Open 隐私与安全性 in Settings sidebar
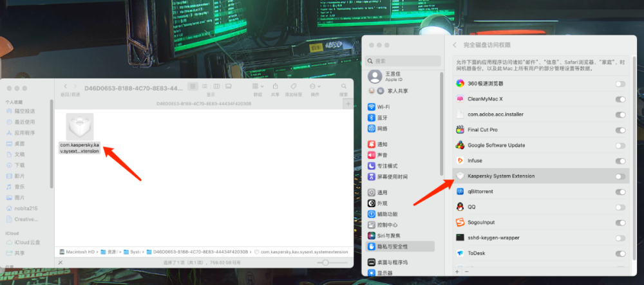Viewport: 644px width, 285px height. point(401,246)
